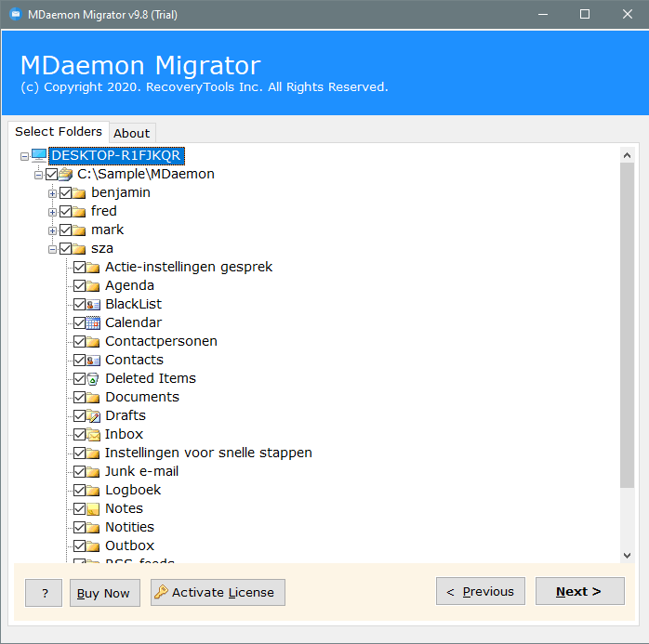Image resolution: width=649 pixels, height=644 pixels.
Task: Uncheck the Inbox checkbox
Action: [x=79, y=434]
